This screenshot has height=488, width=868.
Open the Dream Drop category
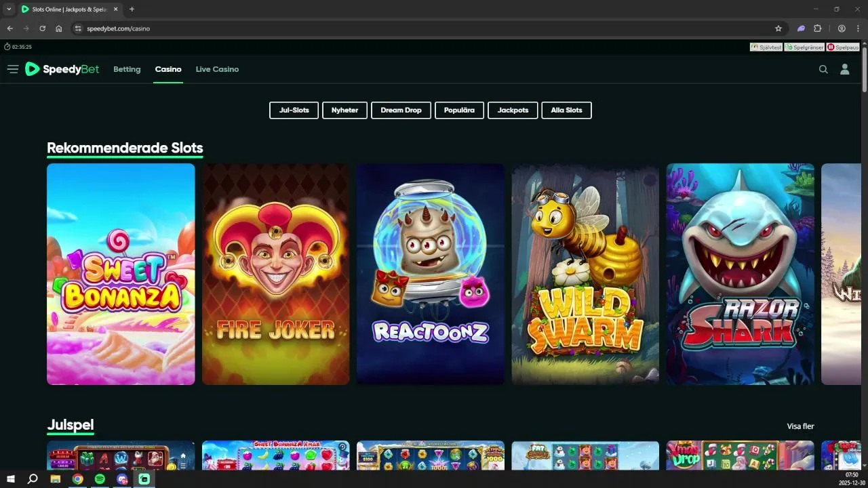[x=401, y=110]
